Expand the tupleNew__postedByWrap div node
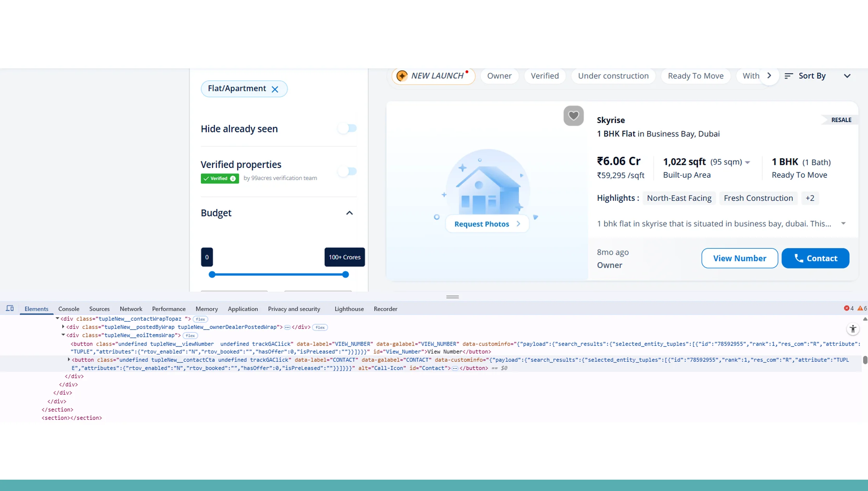The height and width of the screenshot is (491, 868). tap(63, 327)
